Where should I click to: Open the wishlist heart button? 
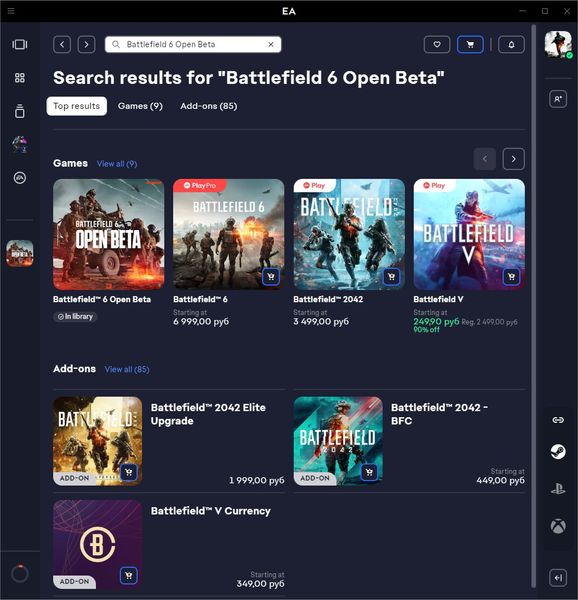click(437, 44)
